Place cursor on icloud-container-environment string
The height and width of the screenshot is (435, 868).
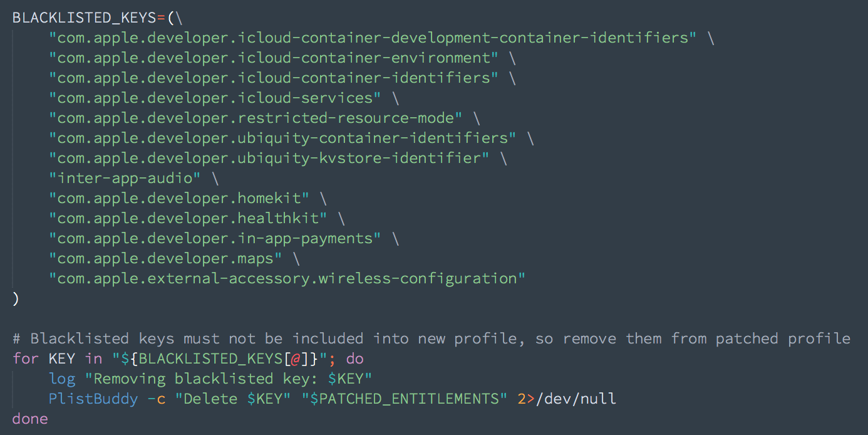[x=274, y=58]
